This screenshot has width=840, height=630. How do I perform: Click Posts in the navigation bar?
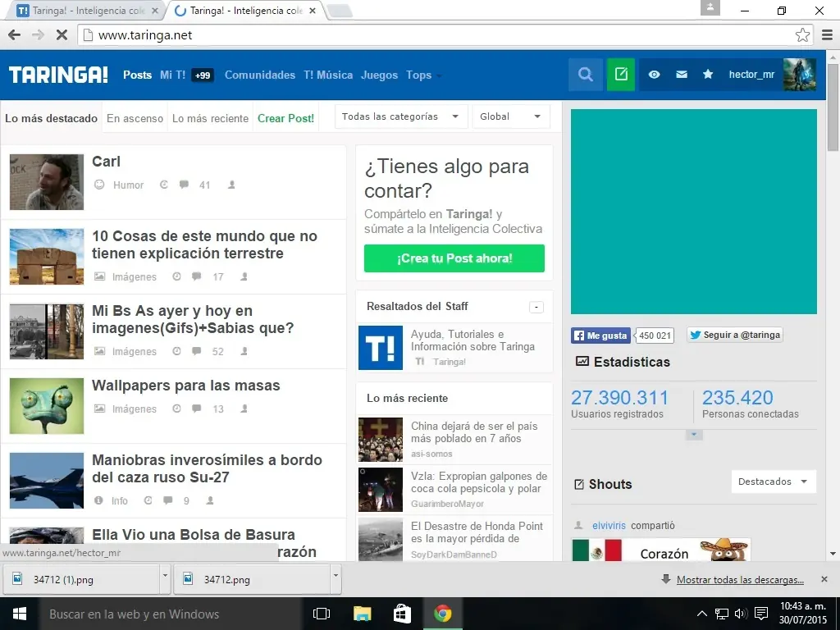pyautogui.click(x=137, y=75)
